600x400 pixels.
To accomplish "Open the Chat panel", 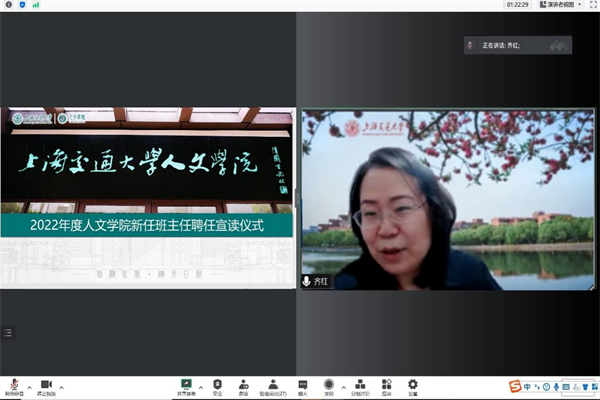I will (303, 387).
